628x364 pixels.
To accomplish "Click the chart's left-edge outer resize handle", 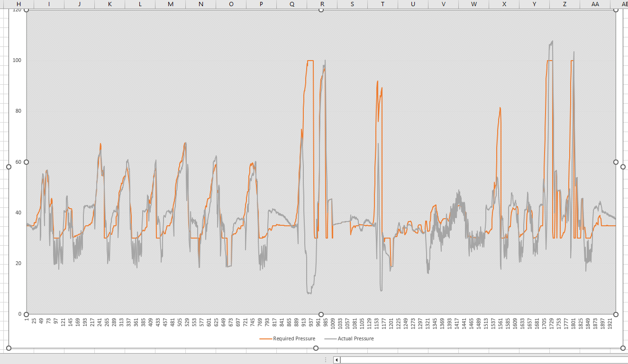I will tap(9, 167).
